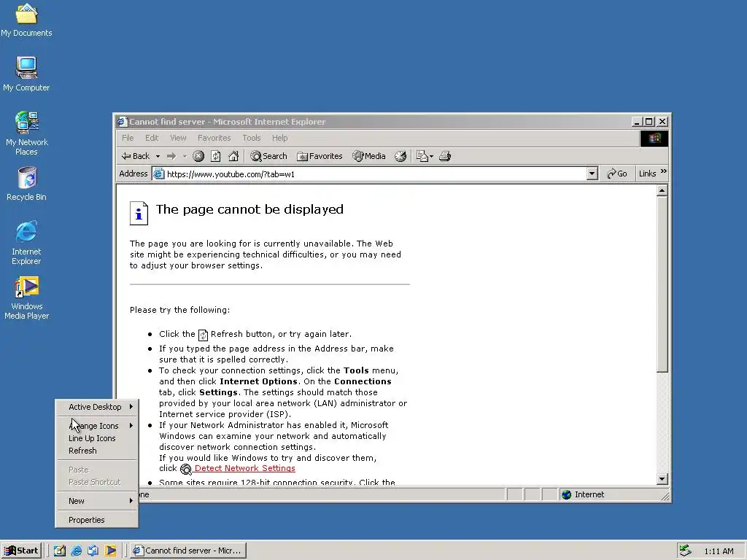
Task: Open the Help menu
Action: [x=279, y=138]
